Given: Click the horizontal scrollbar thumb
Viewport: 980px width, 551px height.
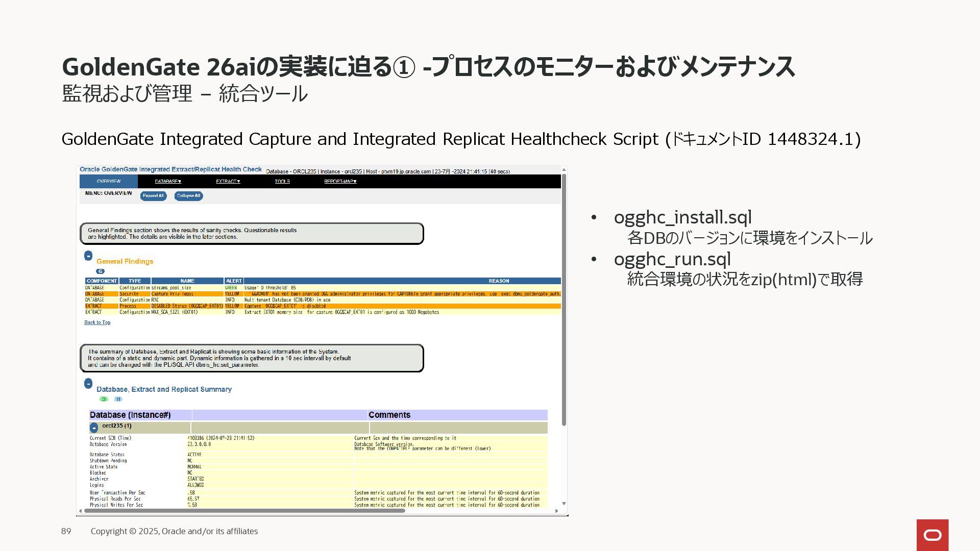Looking at the screenshot, I should pos(245,511).
